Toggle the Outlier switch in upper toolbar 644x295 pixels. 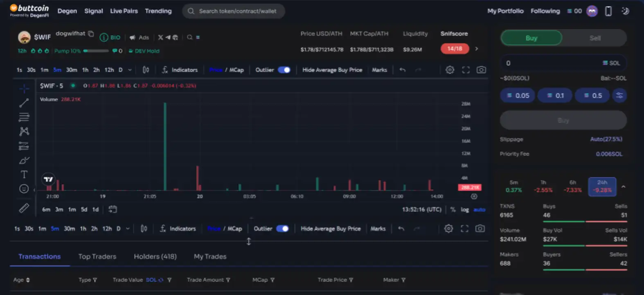[284, 70]
